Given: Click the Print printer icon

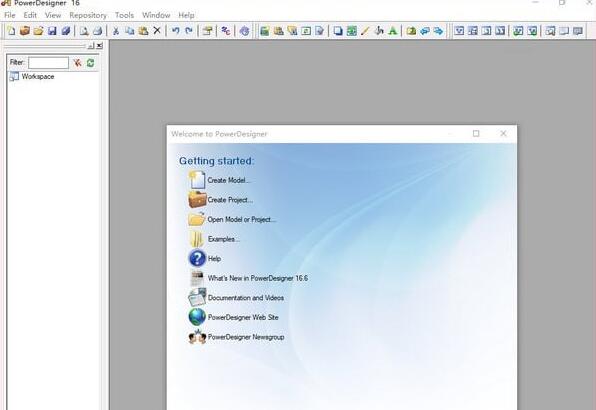Looking at the screenshot, I should point(97,31).
